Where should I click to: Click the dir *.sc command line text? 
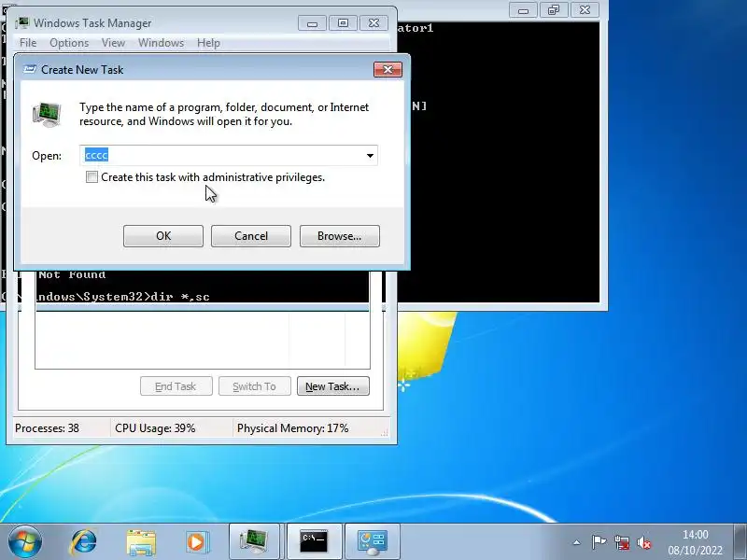pos(179,296)
